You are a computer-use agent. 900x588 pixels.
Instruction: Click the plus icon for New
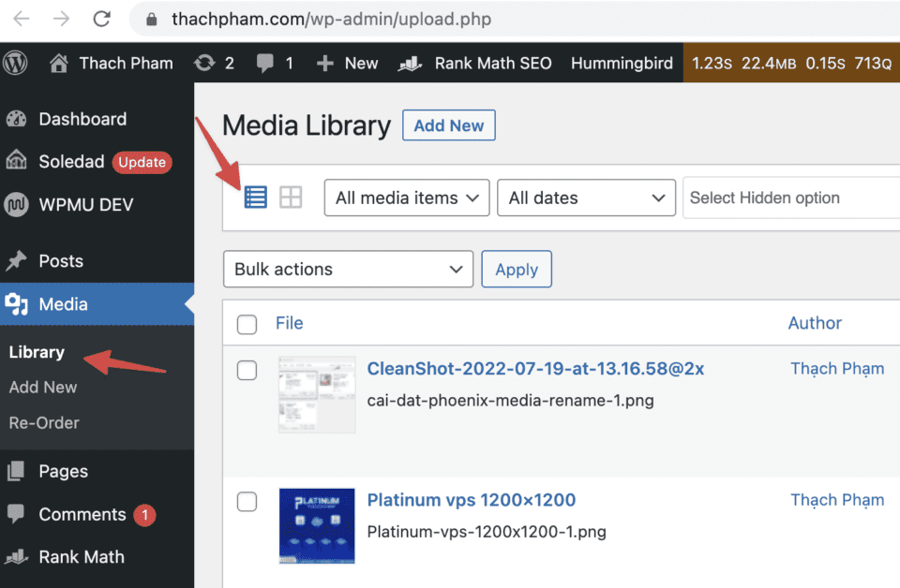click(325, 63)
